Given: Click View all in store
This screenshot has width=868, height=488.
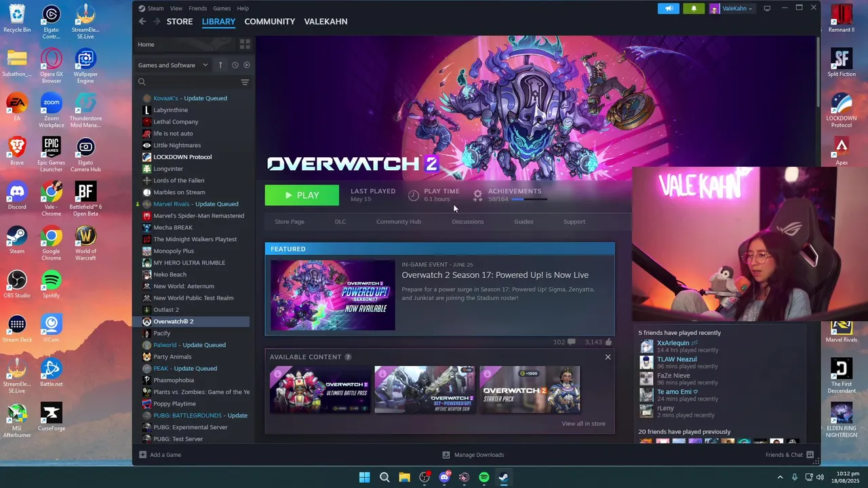Looking at the screenshot, I should pyautogui.click(x=583, y=424).
